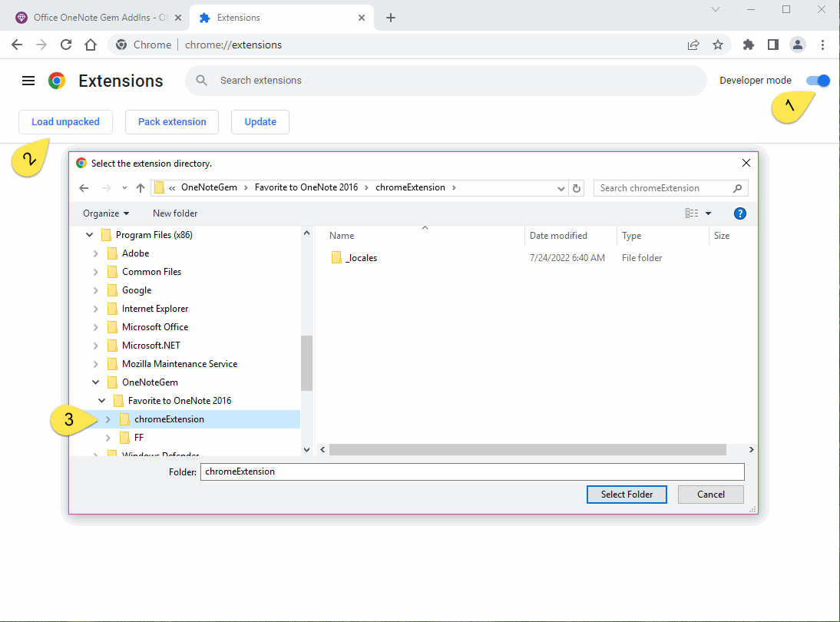Screen dimensions: 840x622
Task: Confirm with Select Folder button
Action: 627,495
